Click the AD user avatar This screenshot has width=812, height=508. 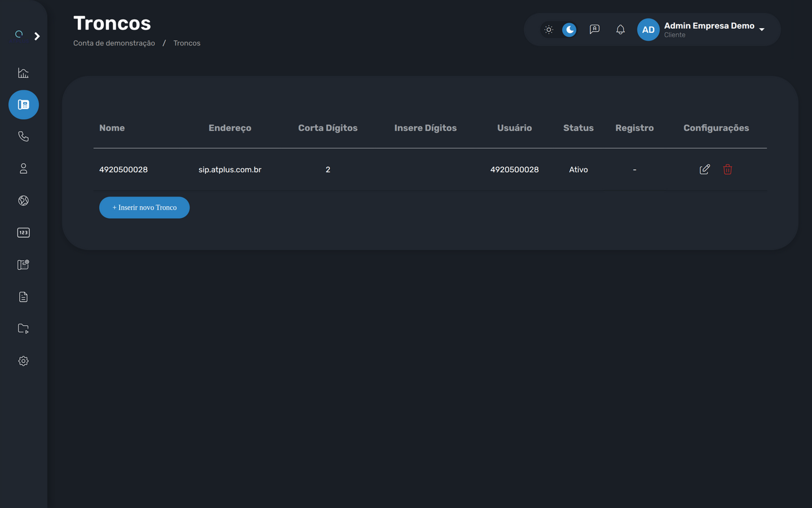coord(648,29)
